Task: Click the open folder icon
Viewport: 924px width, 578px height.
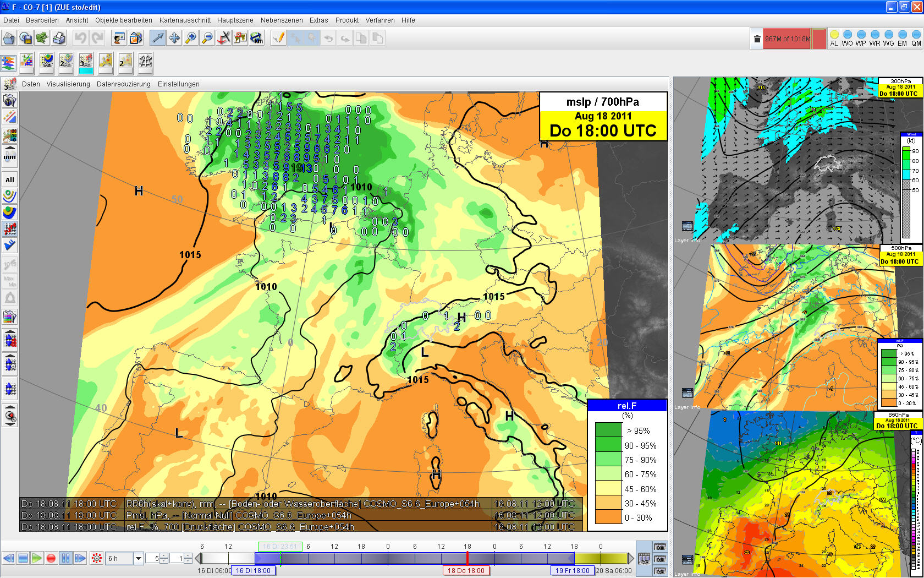Action: click(9, 38)
